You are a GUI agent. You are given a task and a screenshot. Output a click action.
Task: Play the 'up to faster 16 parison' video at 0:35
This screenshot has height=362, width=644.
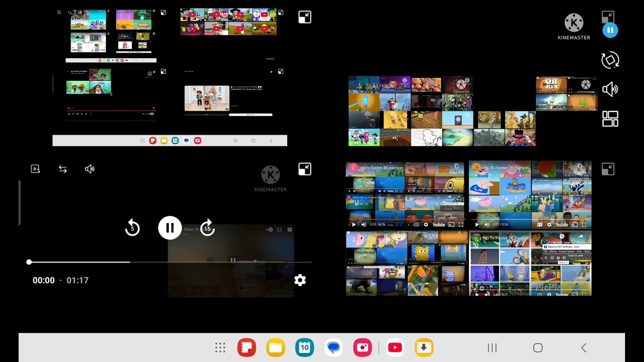[354, 225]
